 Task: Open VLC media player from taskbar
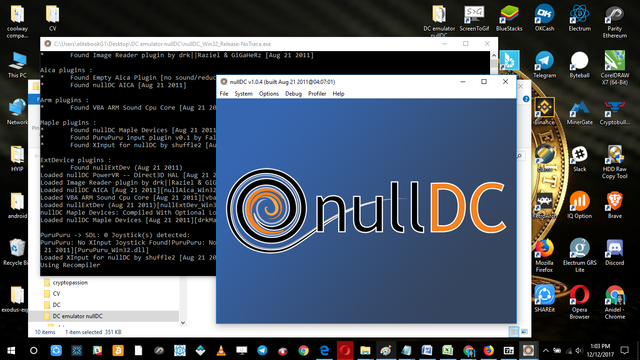pos(221,351)
